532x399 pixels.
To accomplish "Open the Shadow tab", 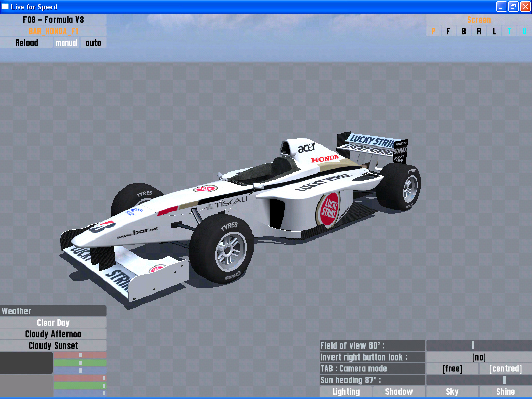I will pos(399,392).
